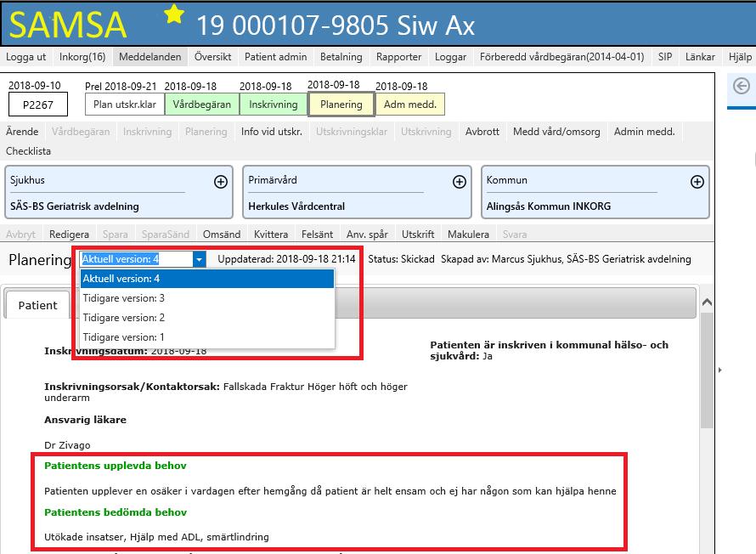Click Felsänt toolbar button
Image resolution: width=756 pixels, height=554 pixels.
[x=317, y=235]
